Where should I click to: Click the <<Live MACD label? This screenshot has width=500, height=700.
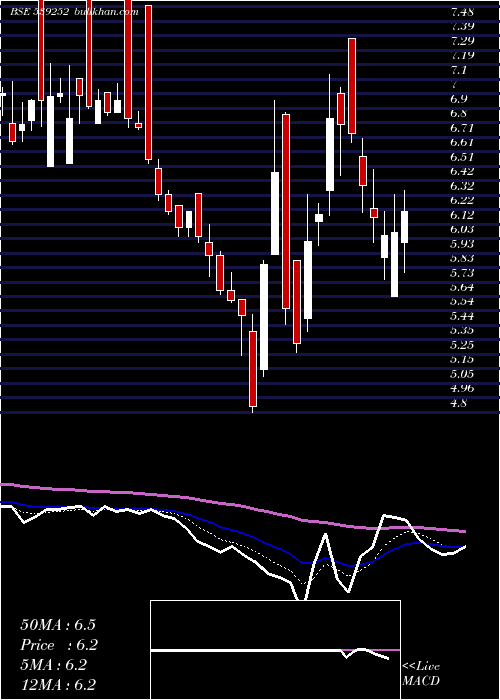tap(421, 674)
